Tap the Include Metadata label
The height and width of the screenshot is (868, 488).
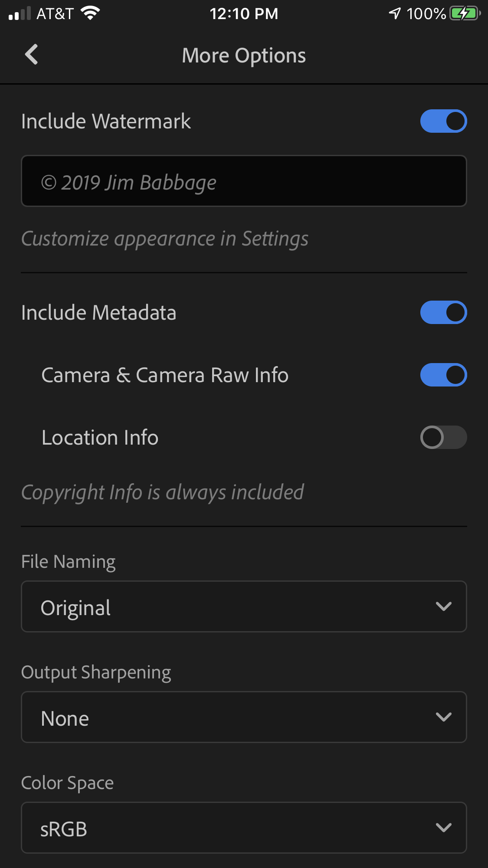(99, 312)
